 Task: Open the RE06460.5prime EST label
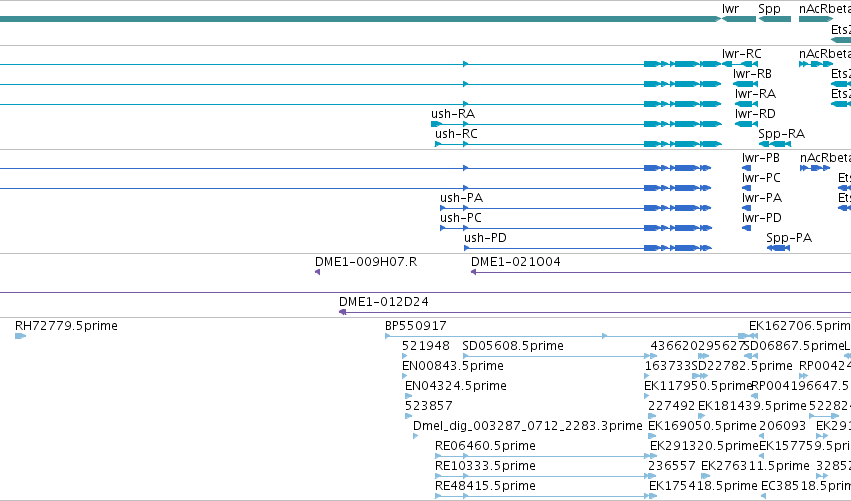coord(485,446)
